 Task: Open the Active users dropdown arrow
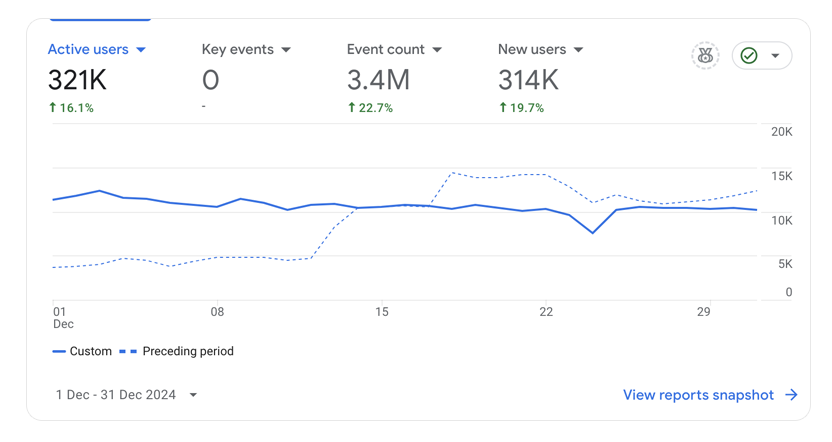(141, 50)
